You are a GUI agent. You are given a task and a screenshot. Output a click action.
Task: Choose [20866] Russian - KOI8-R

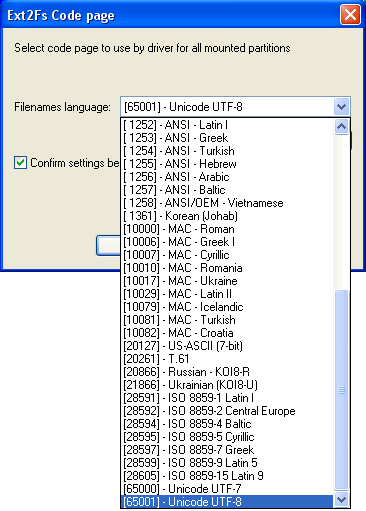point(227,372)
